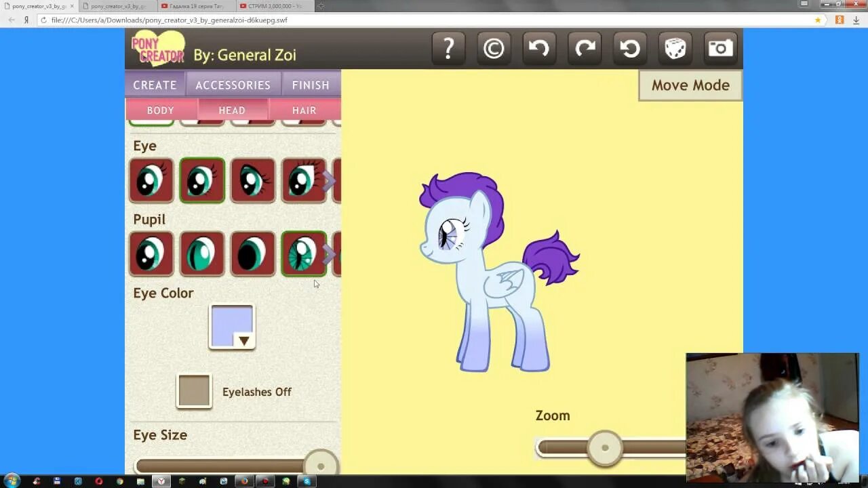Click the orange extension icon in toolbar

pyautogui.click(x=840, y=20)
